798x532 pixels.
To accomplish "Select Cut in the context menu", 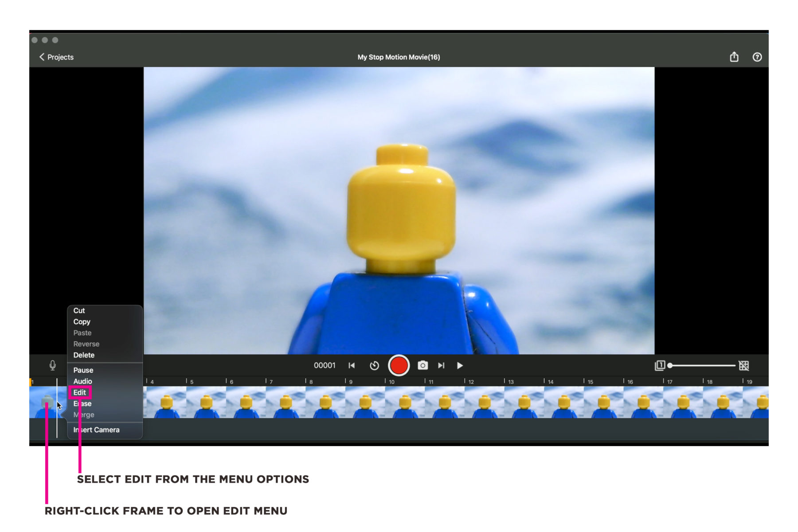I will (79, 311).
